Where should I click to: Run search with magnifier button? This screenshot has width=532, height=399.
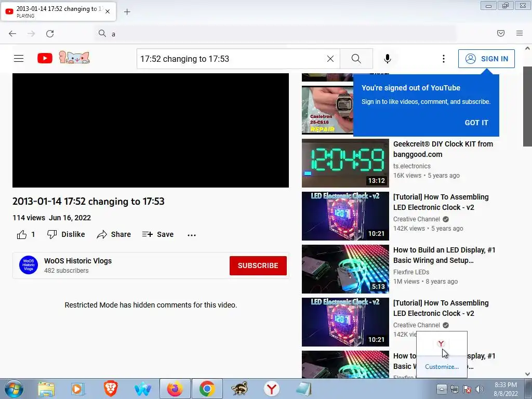point(356,59)
